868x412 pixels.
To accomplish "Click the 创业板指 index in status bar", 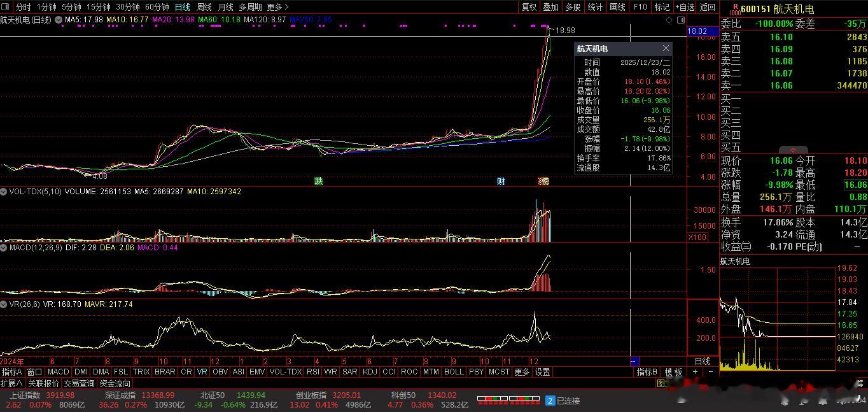I will click(311, 395).
